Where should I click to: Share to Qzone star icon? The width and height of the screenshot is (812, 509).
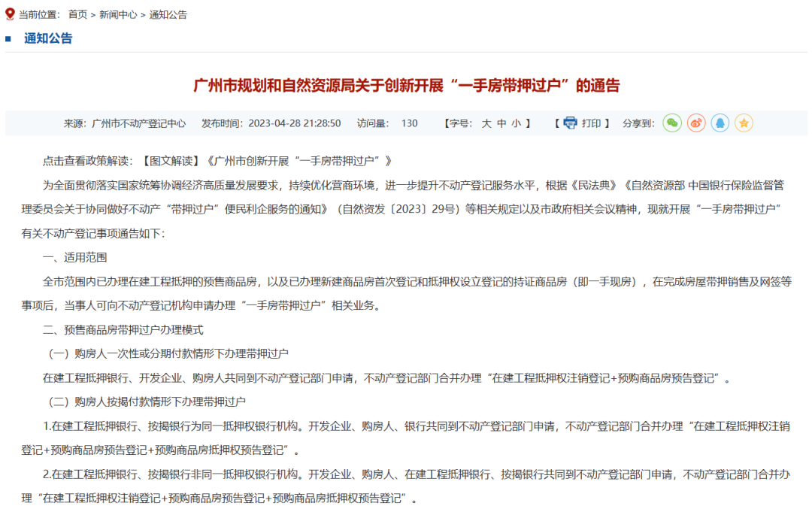coord(744,123)
